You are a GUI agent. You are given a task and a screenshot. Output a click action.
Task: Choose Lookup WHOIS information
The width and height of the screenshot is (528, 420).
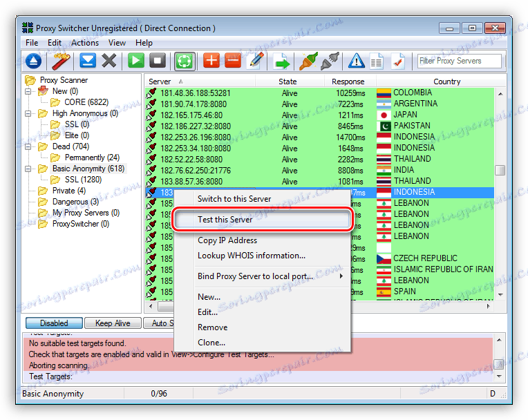pyautogui.click(x=263, y=256)
